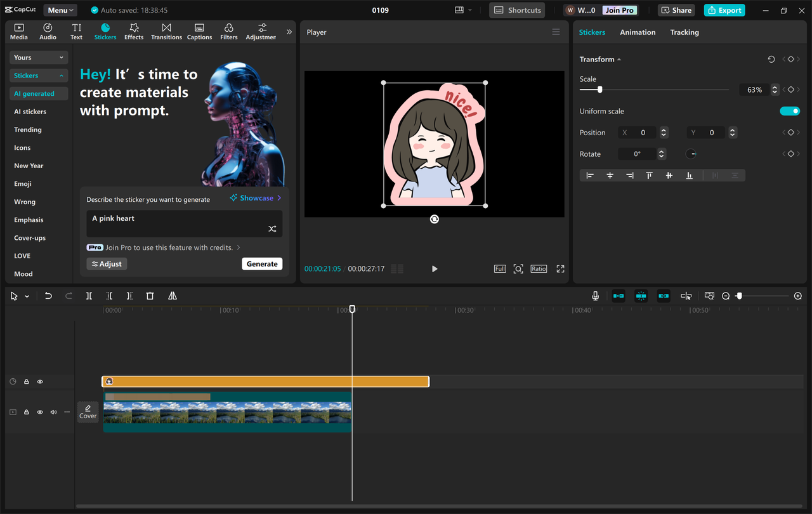Open the Stickers panel in the left toolbar
The height and width of the screenshot is (514, 812).
click(105, 30)
